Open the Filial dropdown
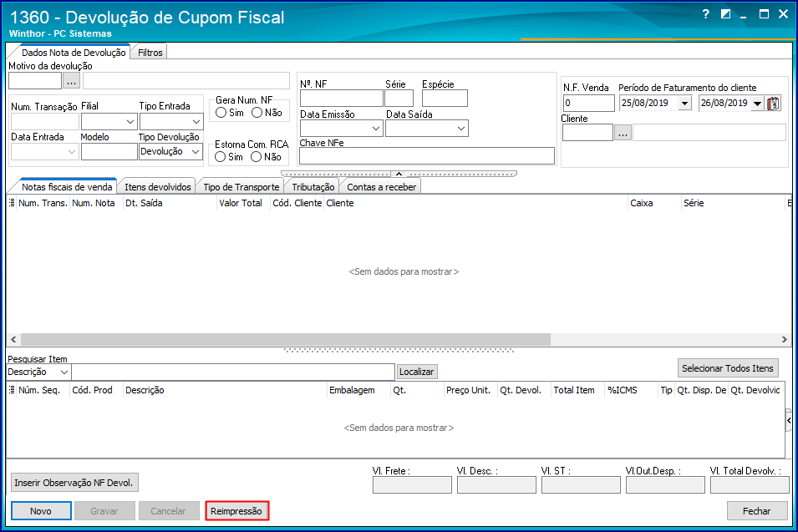This screenshot has height=532, width=798. pyautogui.click(x=130, y=122)
